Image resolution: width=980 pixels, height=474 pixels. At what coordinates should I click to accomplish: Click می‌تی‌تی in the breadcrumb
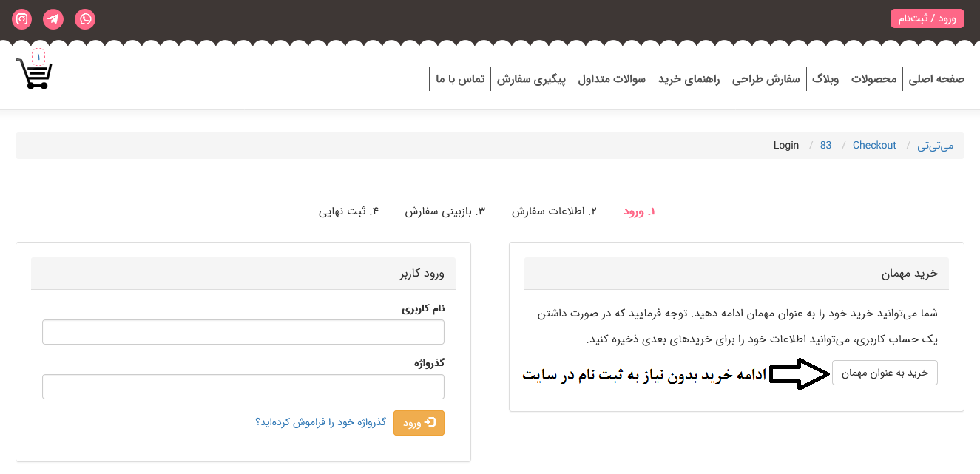(x=936, y=145)
